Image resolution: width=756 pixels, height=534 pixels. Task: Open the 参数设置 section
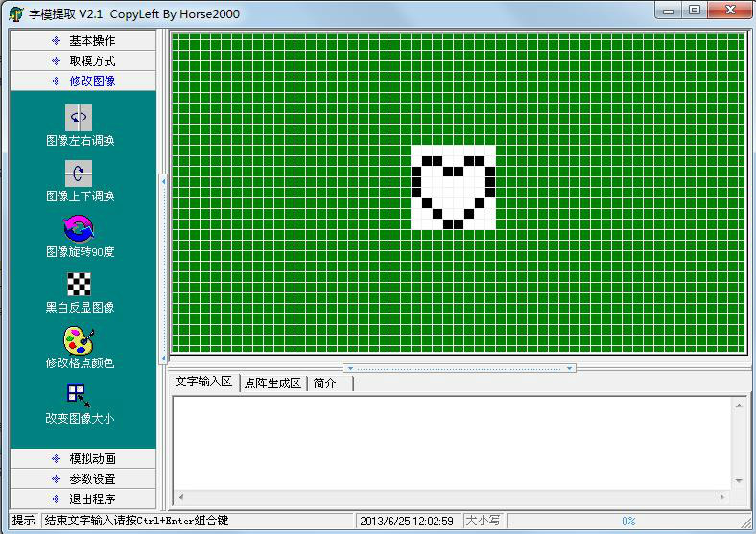[83, 478]
